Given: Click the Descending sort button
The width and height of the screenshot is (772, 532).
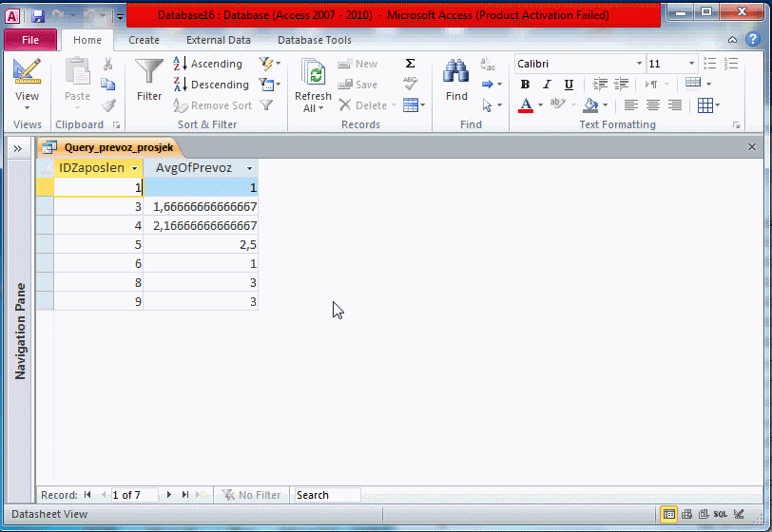Looking at the screenshot, I should coord(210,85).
